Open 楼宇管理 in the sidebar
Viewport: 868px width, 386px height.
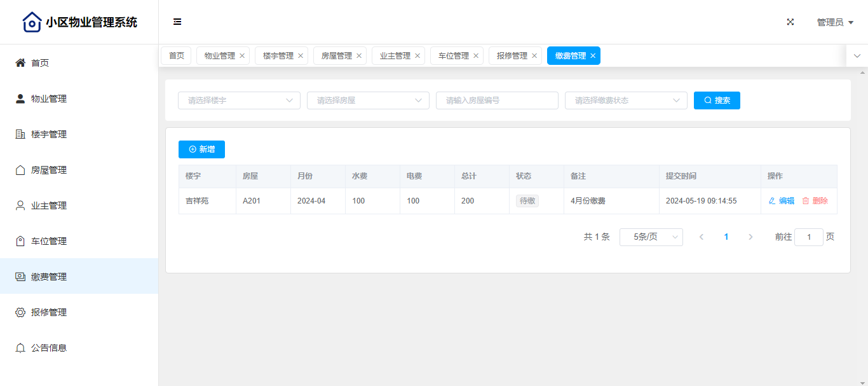click(x=49, y=134)
